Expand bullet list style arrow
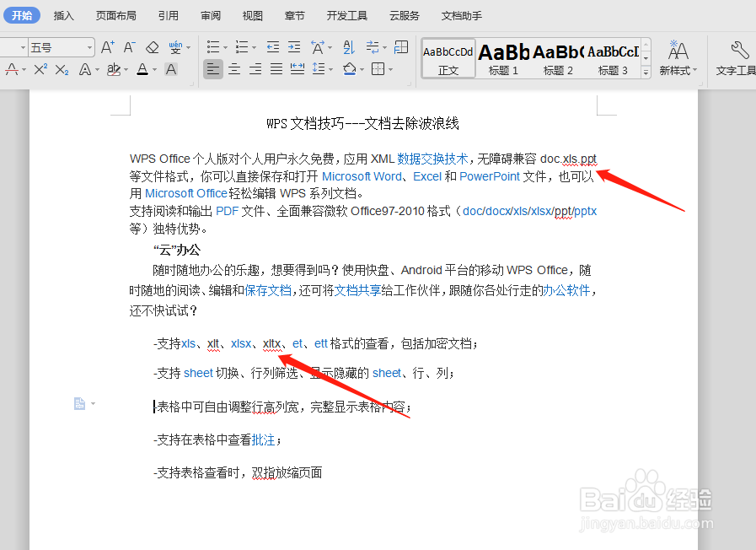 225,48
